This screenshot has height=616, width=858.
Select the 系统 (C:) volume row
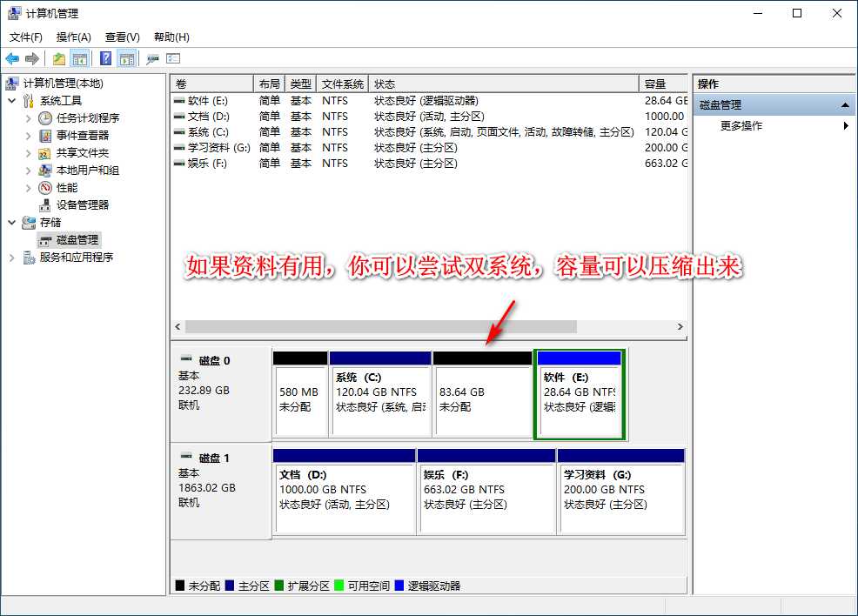[x=430, y=132]
